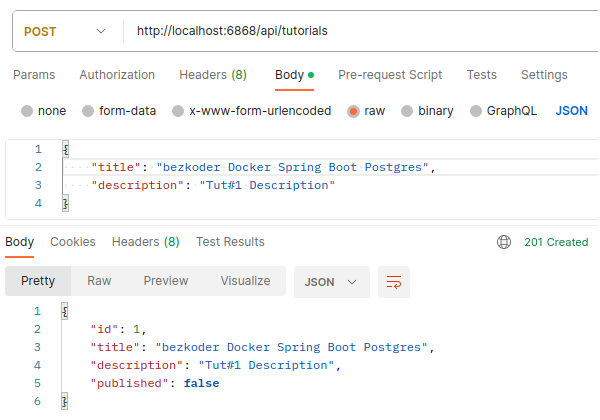This screenshot has height=420, width=600.
Task: Open the response Cookies tab
Action: 73,242
